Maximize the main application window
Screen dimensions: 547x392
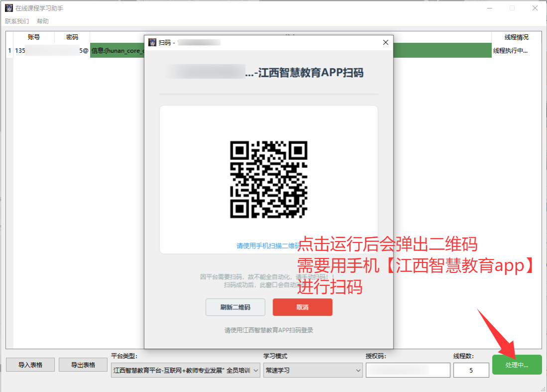(x=512, y=8)
